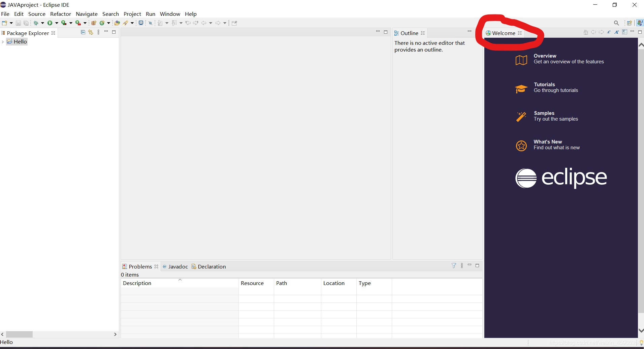Close the Welcome tab
The width and height of the screenshot is (644, 349).
[x=520, y=33]
